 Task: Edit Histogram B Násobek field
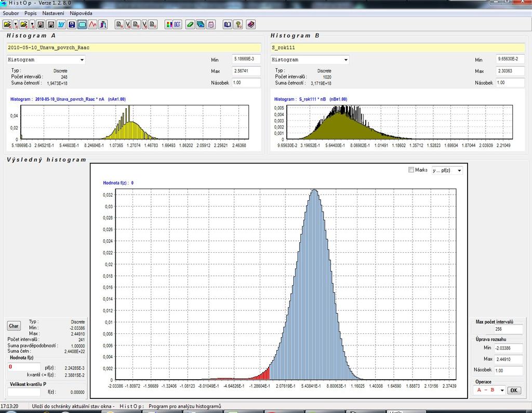click(x=510, y=83)
